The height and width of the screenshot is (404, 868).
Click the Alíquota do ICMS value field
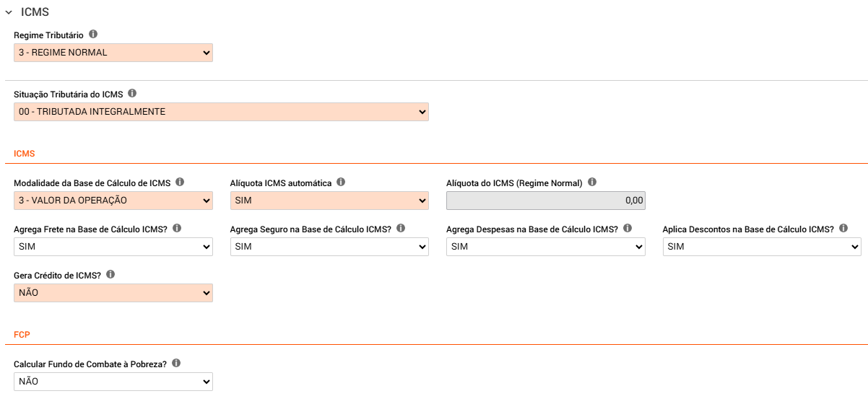[546, 201]
